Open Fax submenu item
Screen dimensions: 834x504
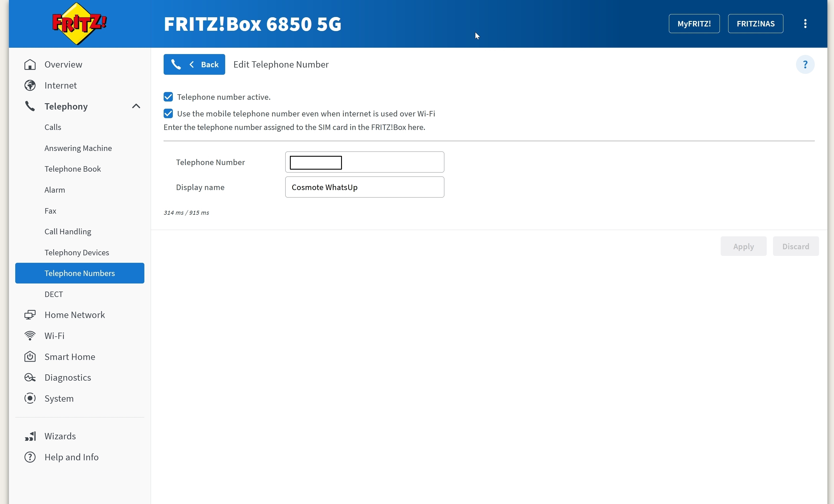pyautogui.click(x=50, y=211)
